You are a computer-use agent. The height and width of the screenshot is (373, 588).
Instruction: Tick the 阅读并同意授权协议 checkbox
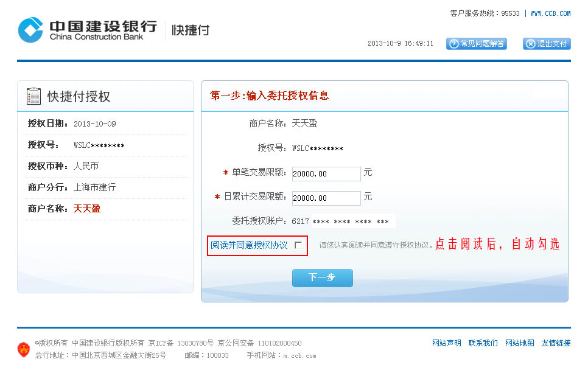click(298, 245)
